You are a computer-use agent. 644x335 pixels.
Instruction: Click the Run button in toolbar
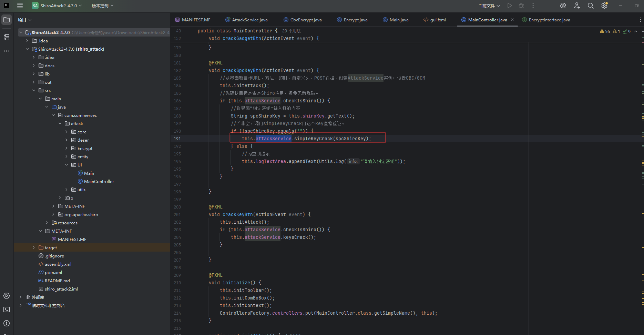510,6
